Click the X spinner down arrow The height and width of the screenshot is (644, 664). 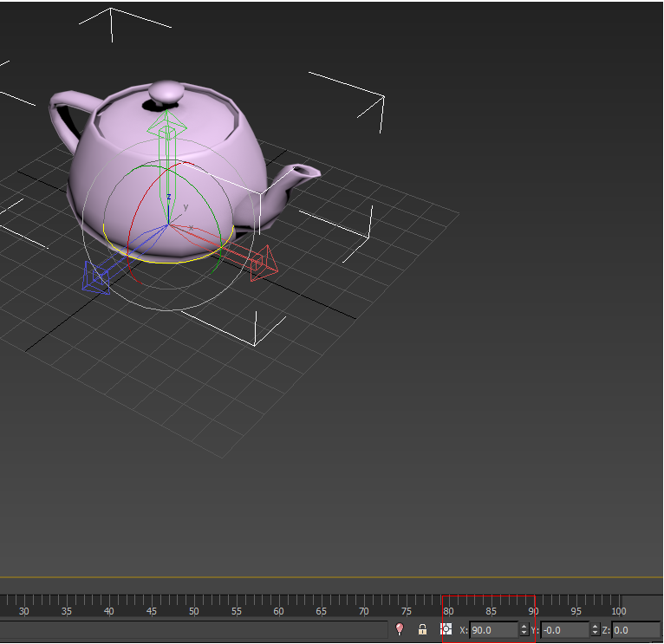click(524, 633)
